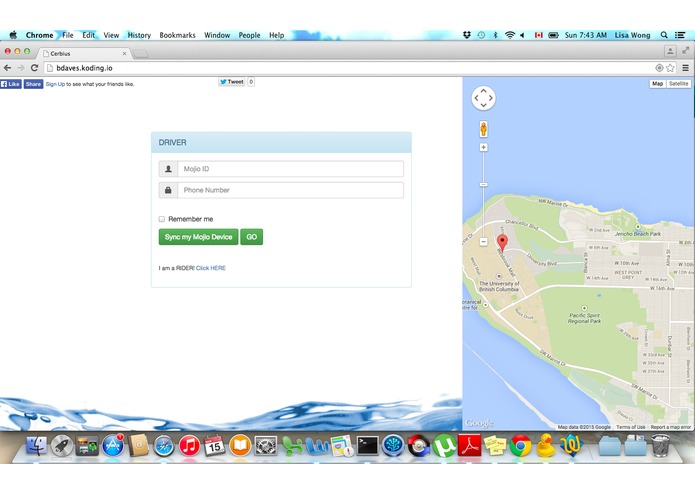
Task: Open Notification Center list icon
Action: pyautogui.click(x=680, y=35)
